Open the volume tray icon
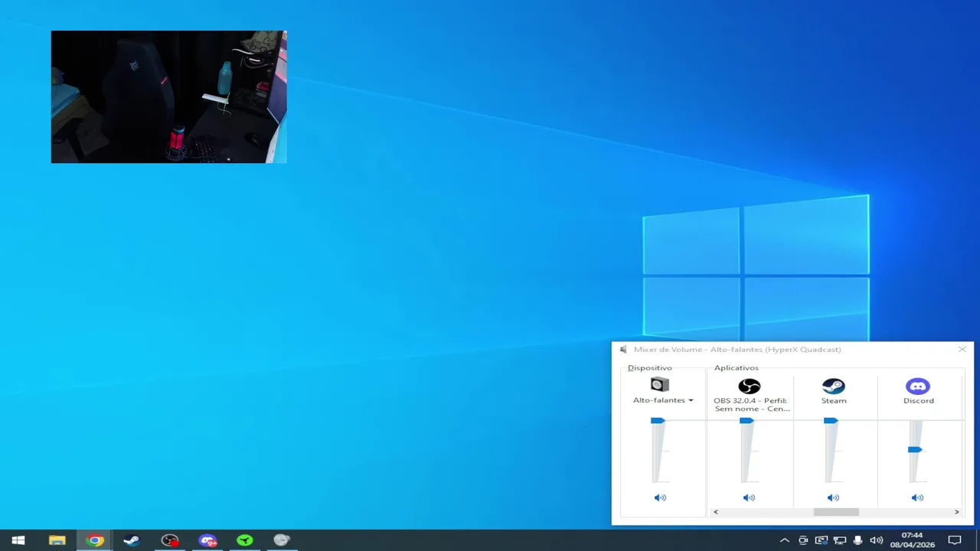This screenshot has height=551, width=980. pyautogui.click(x=877, y=540)
